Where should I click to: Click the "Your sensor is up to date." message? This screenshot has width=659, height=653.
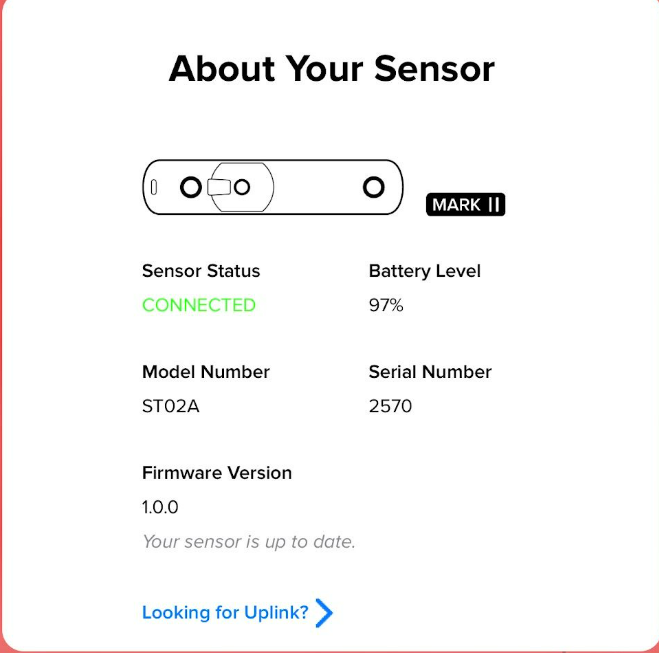(249, 542)
